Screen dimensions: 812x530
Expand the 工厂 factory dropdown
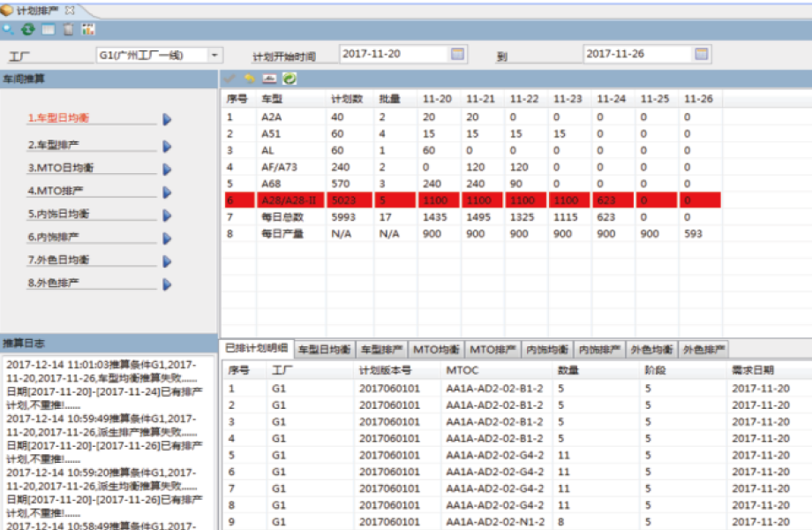[x=214, y=55]
